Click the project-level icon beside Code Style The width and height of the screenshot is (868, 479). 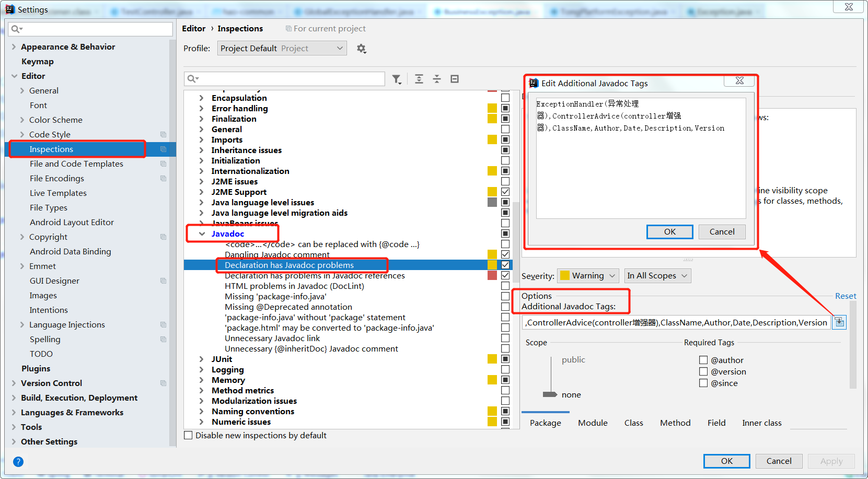163,134
